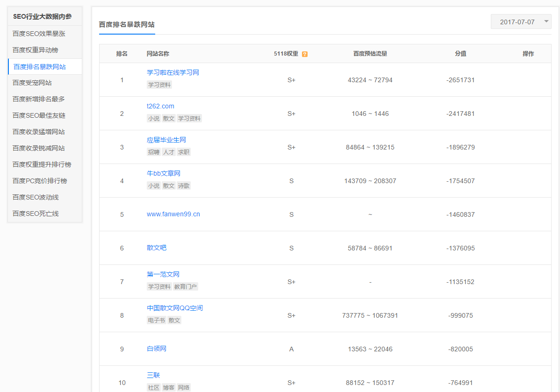The width and height of the screenshot is (560, 392).
Task: Click the 电子书 tag under 中国散文网QQ空间
Action: pyautogui.click(x=157, y=320)
